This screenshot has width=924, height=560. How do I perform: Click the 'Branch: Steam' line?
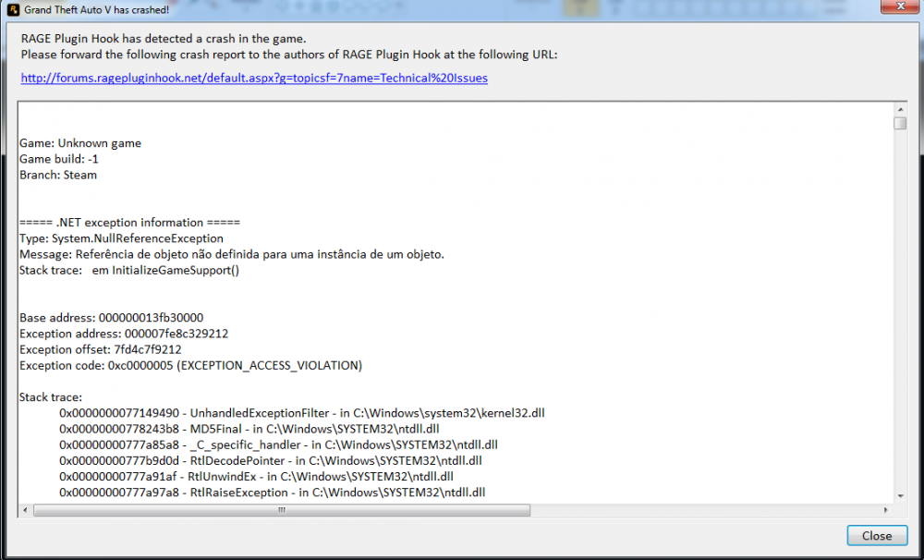[58, 175]
